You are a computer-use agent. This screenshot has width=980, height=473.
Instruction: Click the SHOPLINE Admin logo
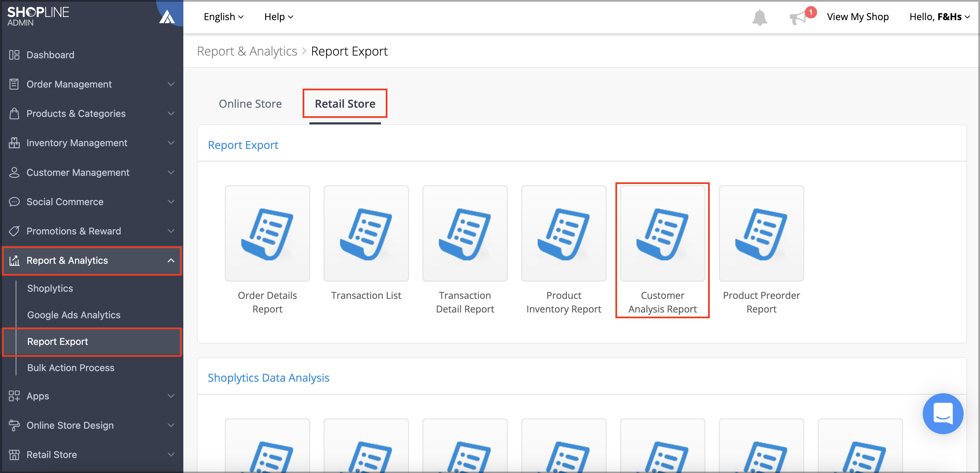(38, 16)
